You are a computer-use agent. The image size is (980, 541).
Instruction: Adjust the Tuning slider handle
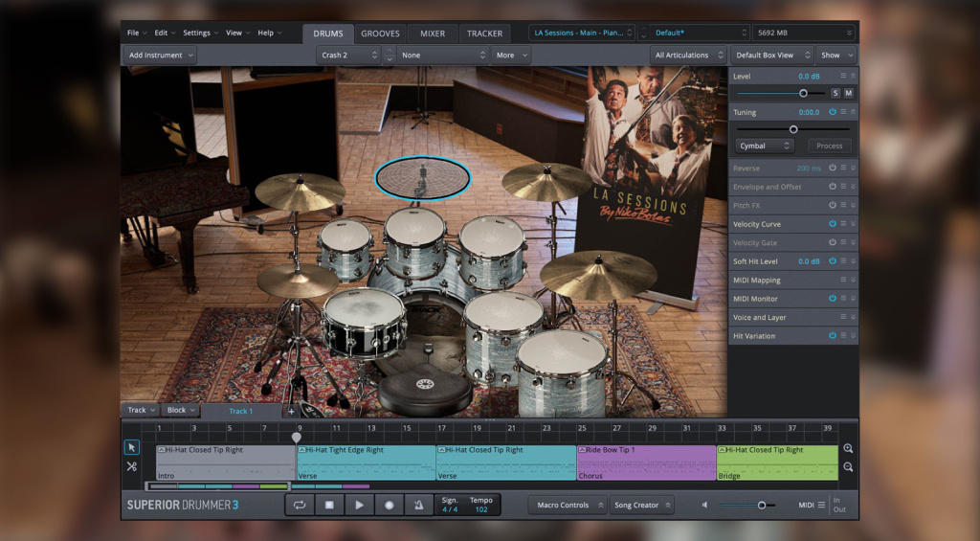793,129
